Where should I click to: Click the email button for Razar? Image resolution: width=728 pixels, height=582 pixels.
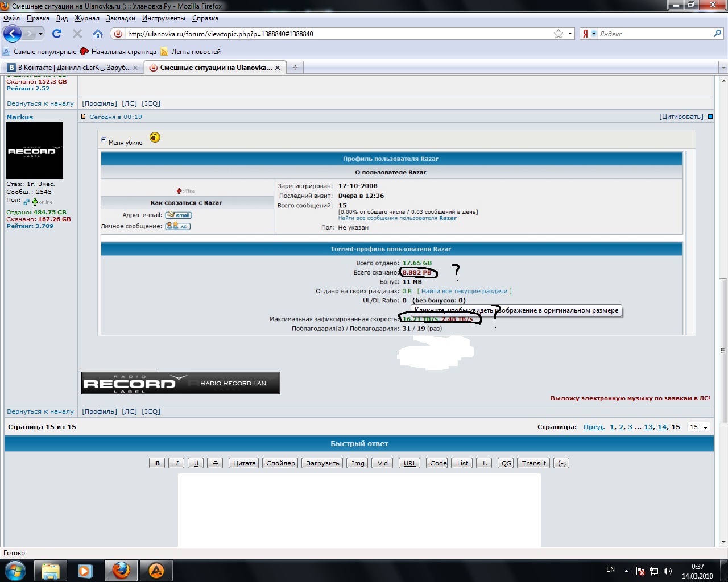[x=179, y=215]
